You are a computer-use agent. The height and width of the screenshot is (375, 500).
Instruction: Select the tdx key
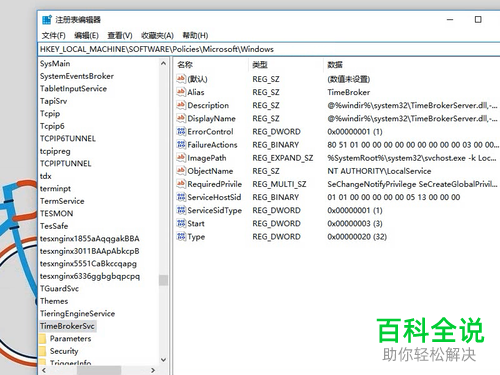pos(46,176)
